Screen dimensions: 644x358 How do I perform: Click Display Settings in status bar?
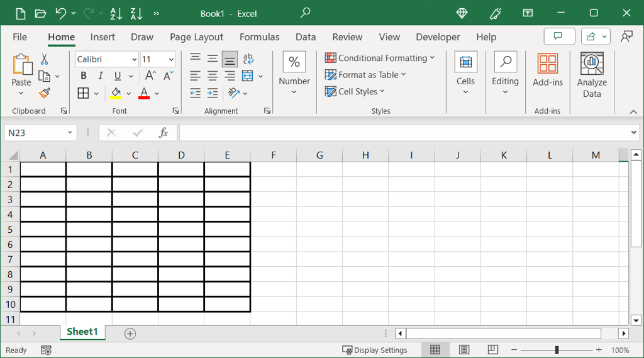[x=375, y=350]
